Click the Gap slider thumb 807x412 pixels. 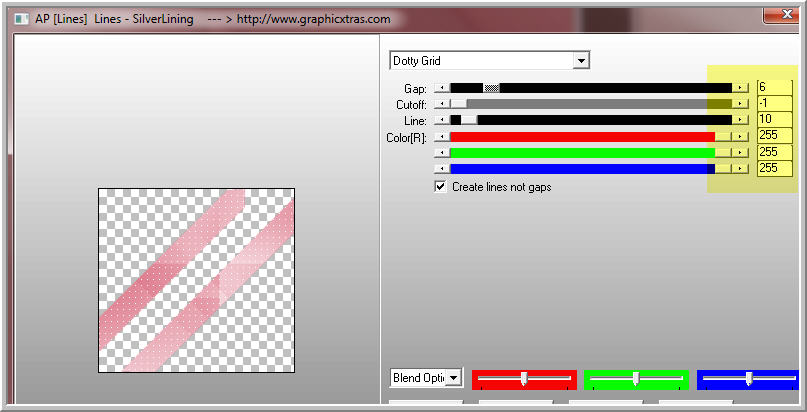point(491,88)
